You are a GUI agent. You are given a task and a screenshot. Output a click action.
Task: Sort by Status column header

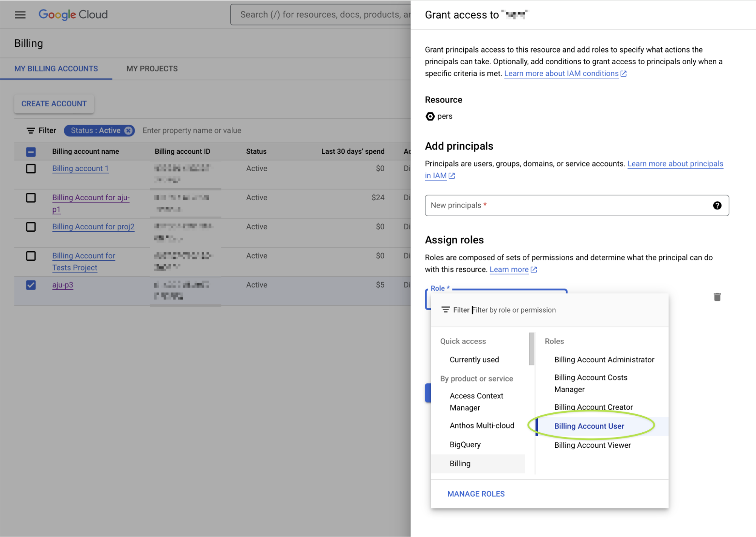[x=256, y=152]
